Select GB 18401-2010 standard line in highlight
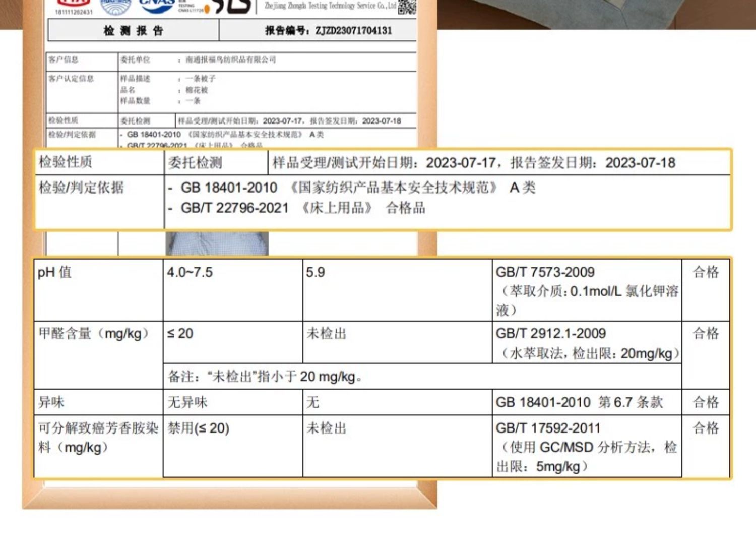This screenshot has height=554, width=756. [352, 188]
